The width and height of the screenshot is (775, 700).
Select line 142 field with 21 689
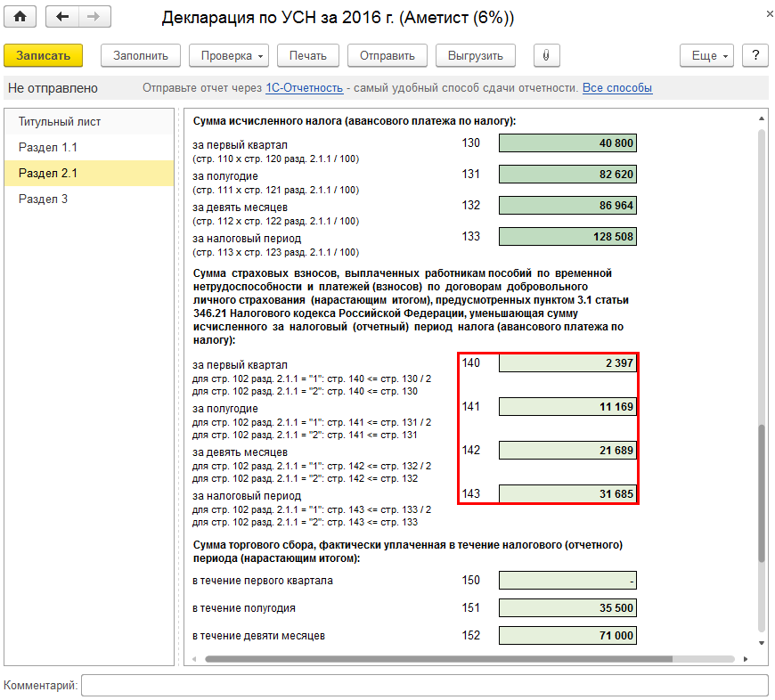[567, 450]
